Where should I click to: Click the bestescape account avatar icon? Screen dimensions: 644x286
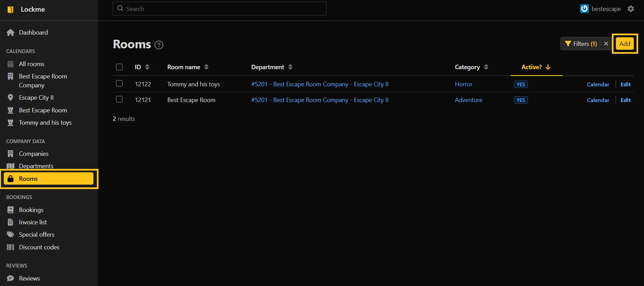[x=584, y=9]
